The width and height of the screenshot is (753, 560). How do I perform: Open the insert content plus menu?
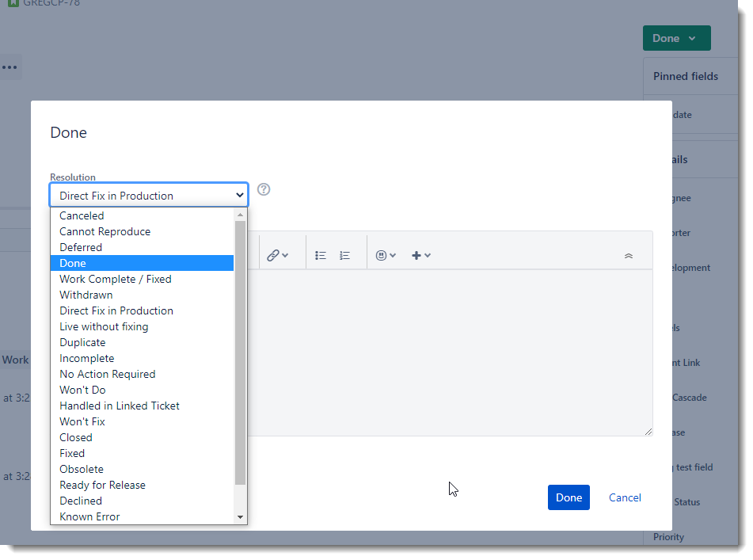tap(417, 255)
